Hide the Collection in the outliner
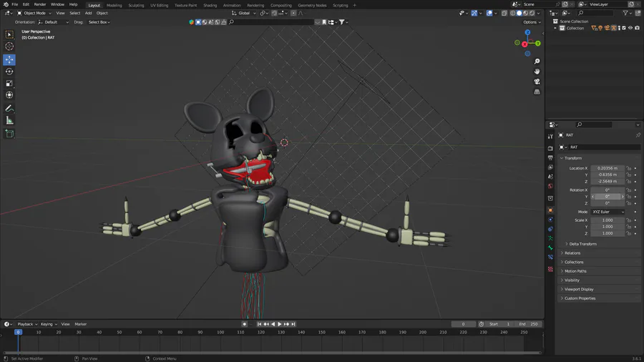Screen dimensions: 644x362 pyautogui.click(x=630, y=28)
